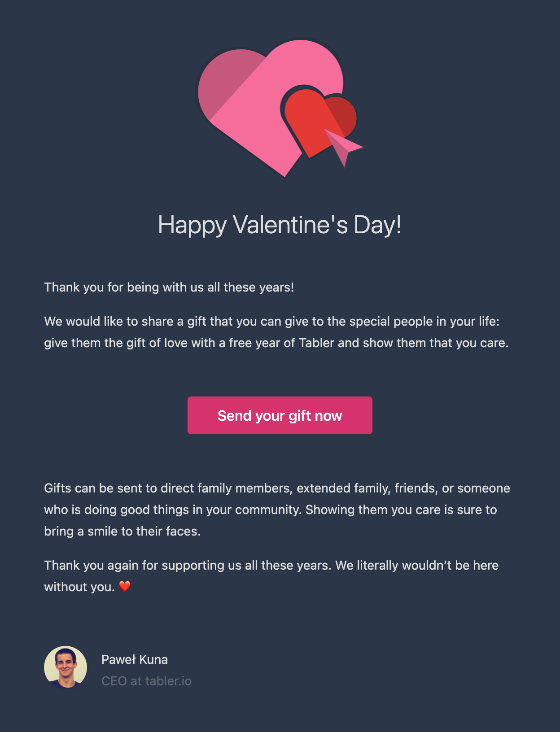Click the 'CEO at tabler.io' subtitle
Viewport: 560px width, 732px height.
point(146,681)
